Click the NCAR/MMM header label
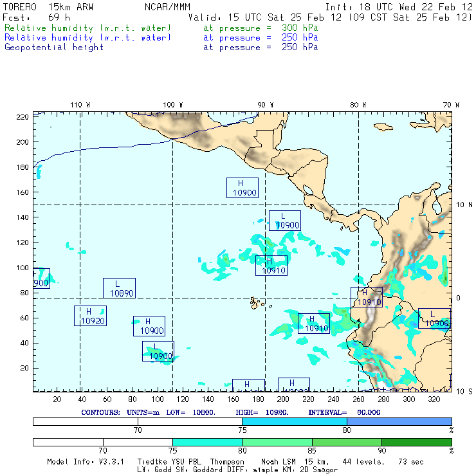Viewport: 476px width, 476px height. point(167,7)
